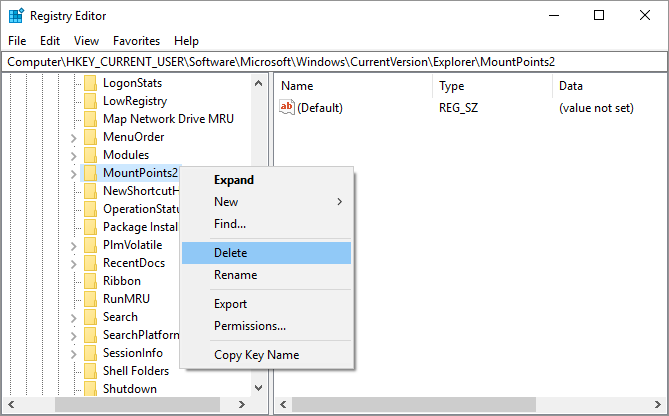Viewport: 669px width, 416px height.
Task: Expand the Search key node
Action: coord(73,317)
